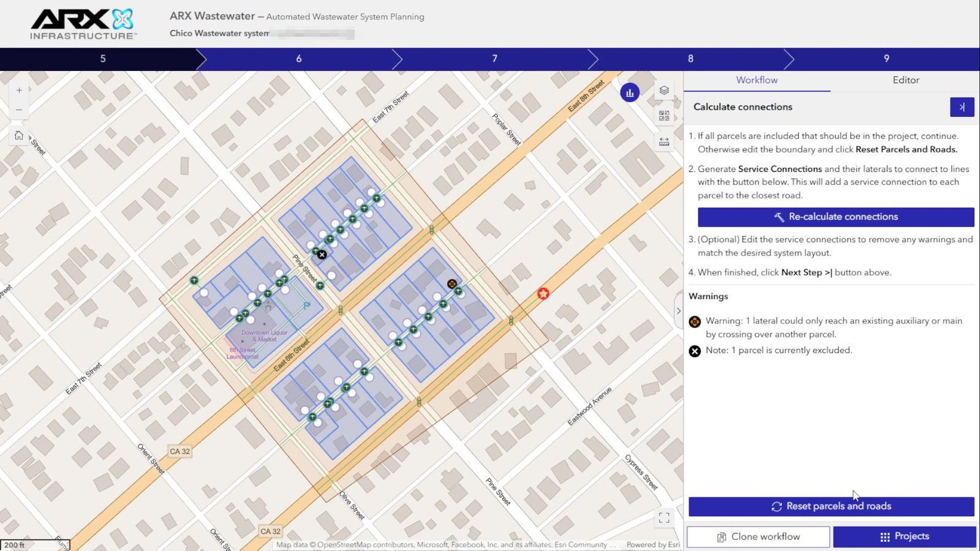Open the Projects button
The image size is (980, 551).
(x=905, y=537)
